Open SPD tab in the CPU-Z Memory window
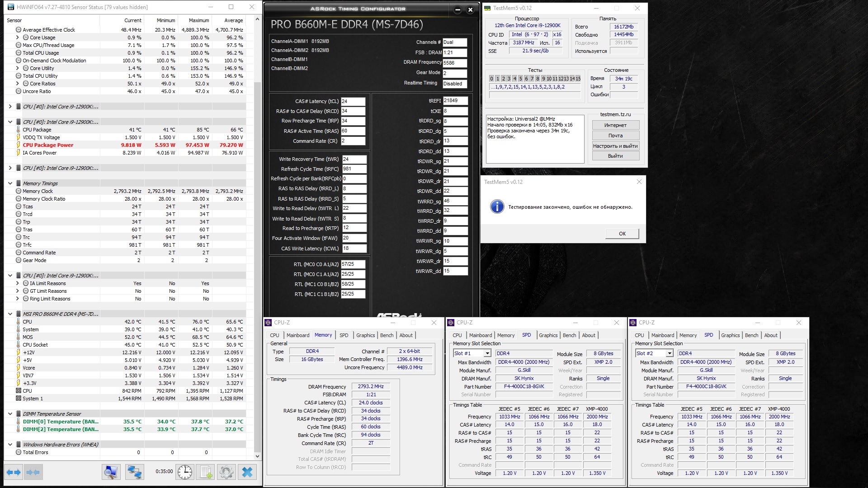868x488 pixels. pos(344,335)
